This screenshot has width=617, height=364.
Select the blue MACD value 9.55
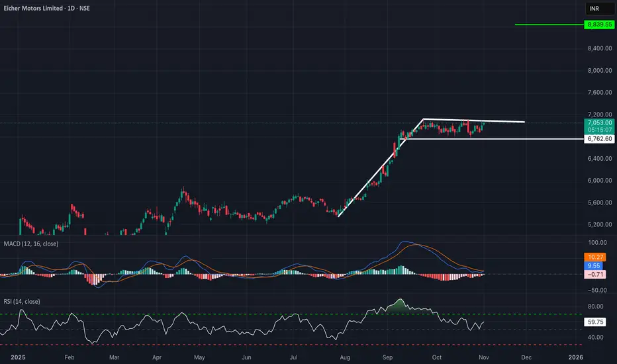[x=593, y=266]
